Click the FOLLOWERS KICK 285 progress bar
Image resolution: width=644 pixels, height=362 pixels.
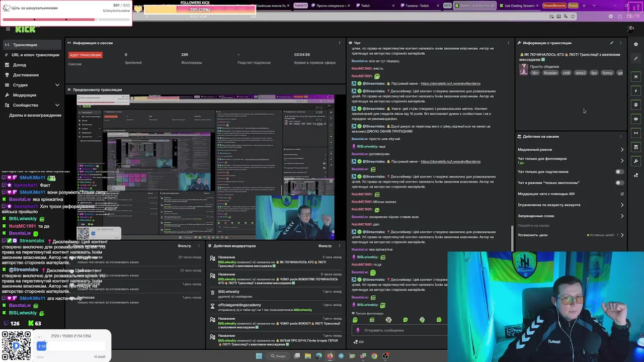(200, 10)
